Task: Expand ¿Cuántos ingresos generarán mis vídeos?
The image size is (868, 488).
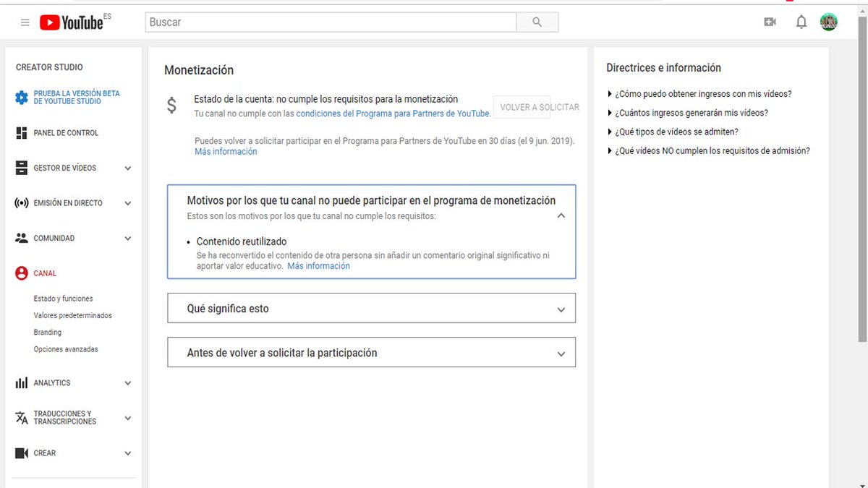Action: tap(688, 113)
